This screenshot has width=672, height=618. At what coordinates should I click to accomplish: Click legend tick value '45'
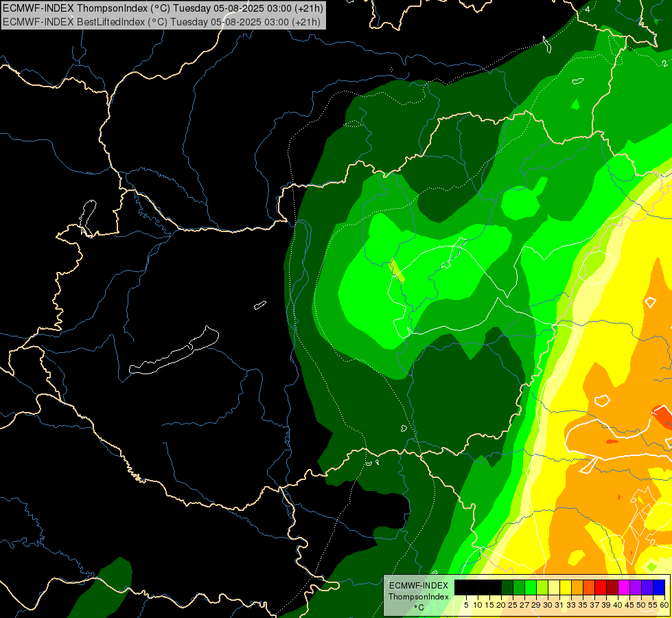(x=629, y=605)
